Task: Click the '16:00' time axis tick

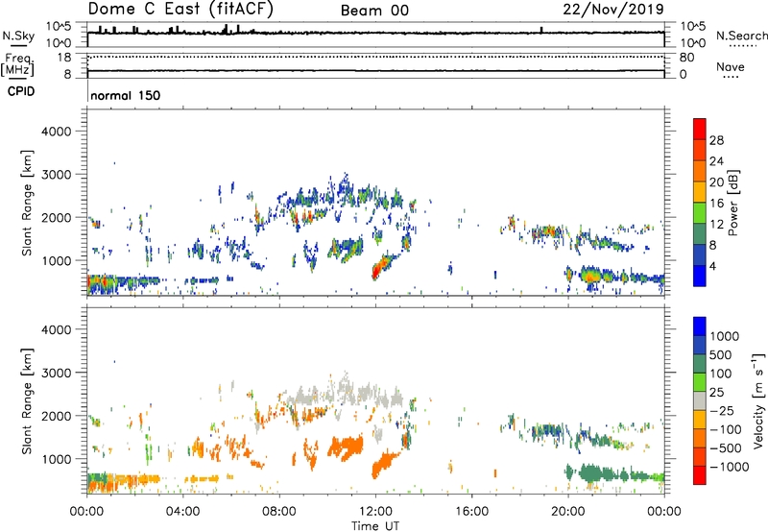Action: (x=471, y=512)
